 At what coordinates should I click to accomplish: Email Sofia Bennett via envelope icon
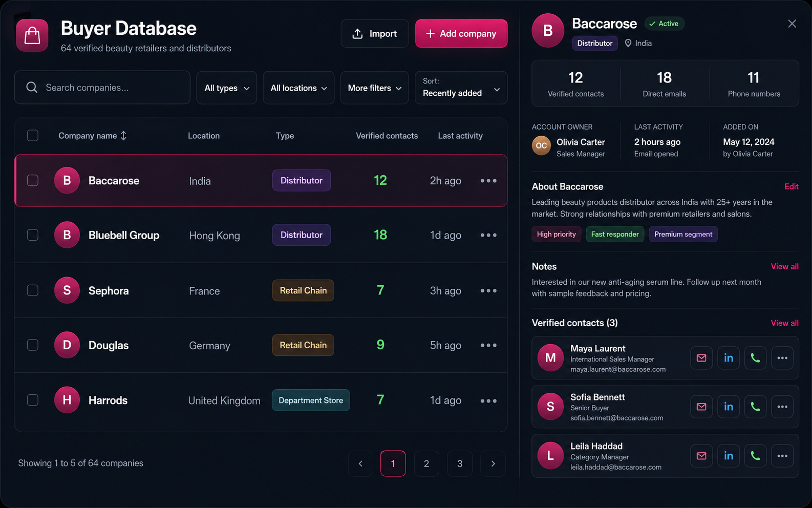coord(701,407)
